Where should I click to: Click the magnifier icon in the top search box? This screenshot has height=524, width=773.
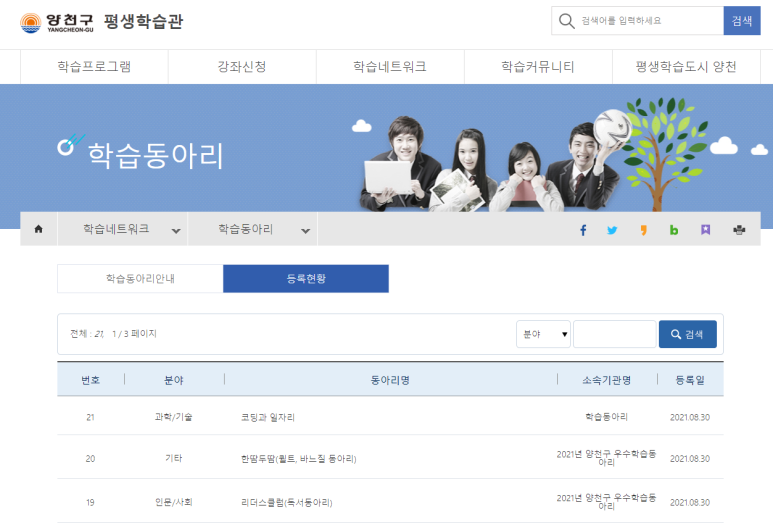566,21
